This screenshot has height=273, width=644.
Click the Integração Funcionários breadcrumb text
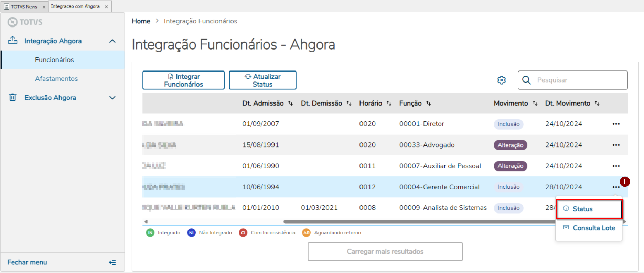[x=201, y=21]
